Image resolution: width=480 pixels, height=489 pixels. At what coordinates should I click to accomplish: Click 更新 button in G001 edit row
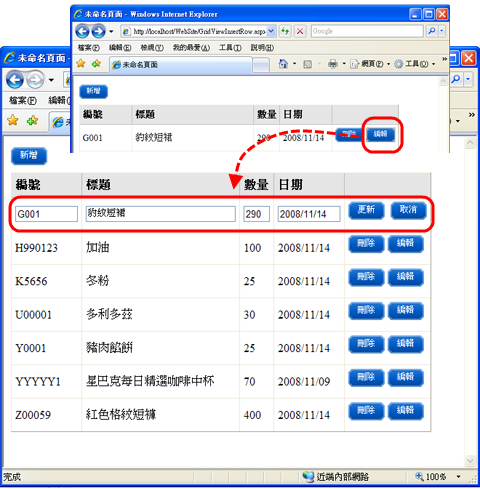click(x=366, y=211)
